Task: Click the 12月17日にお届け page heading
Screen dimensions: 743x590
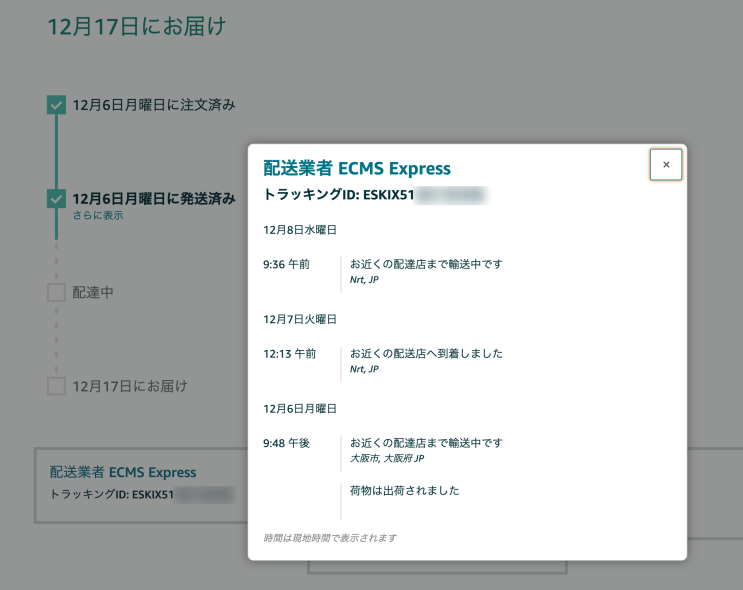Action: 137,26
